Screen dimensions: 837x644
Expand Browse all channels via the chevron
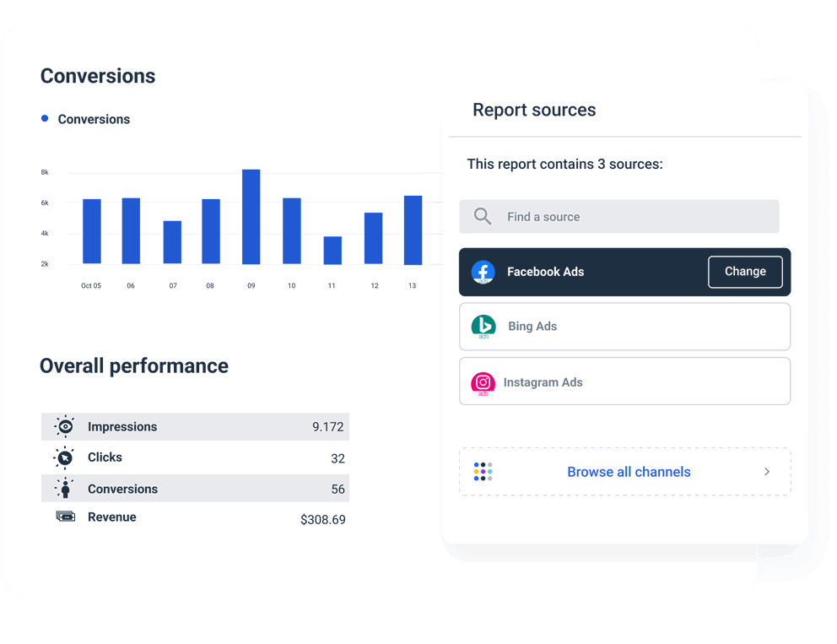(767, 471)
